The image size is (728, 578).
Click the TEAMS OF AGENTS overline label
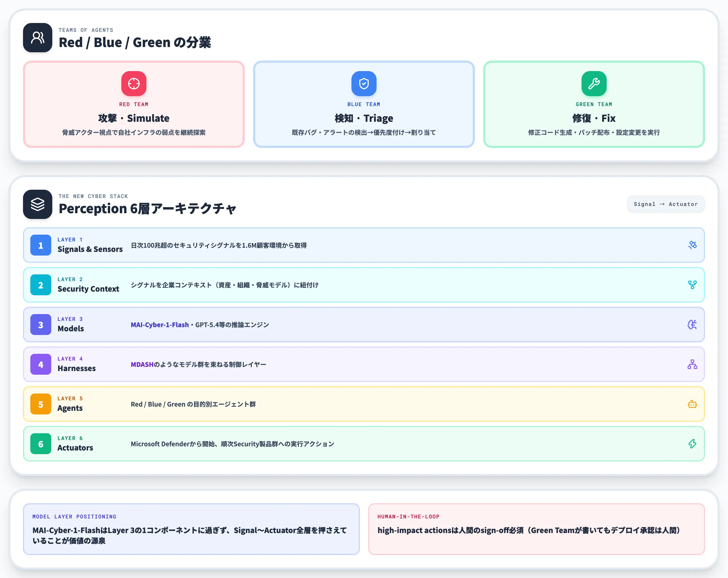pos(86,30)
